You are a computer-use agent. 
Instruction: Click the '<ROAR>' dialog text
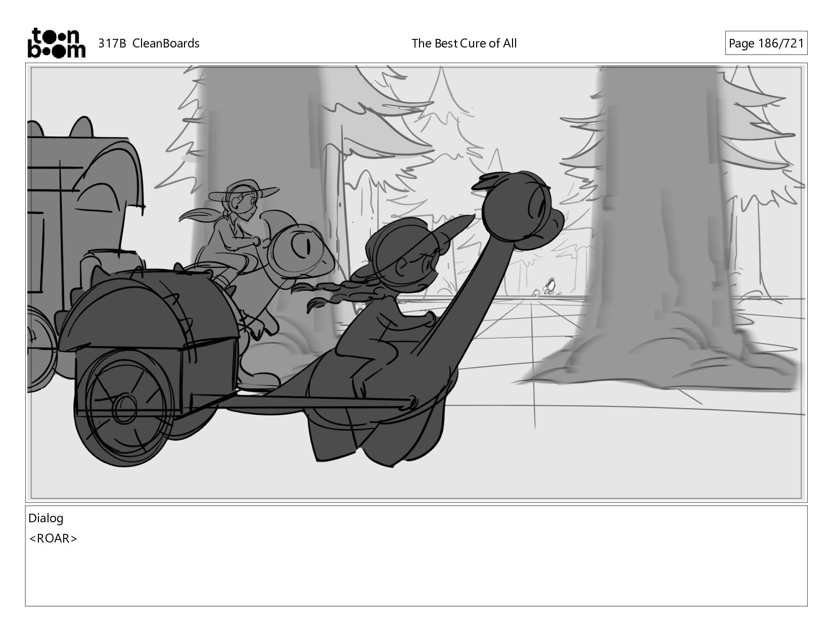(x=53, y=538)
